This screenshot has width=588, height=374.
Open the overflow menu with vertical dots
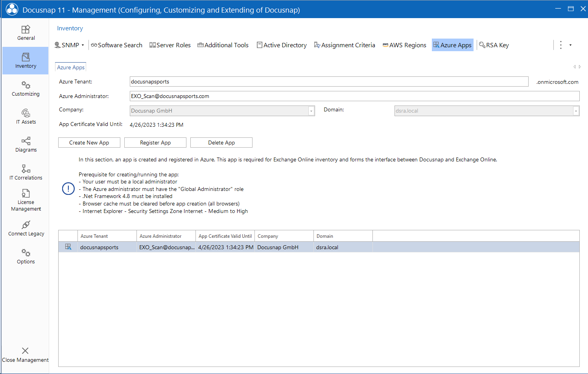(560, 45)
